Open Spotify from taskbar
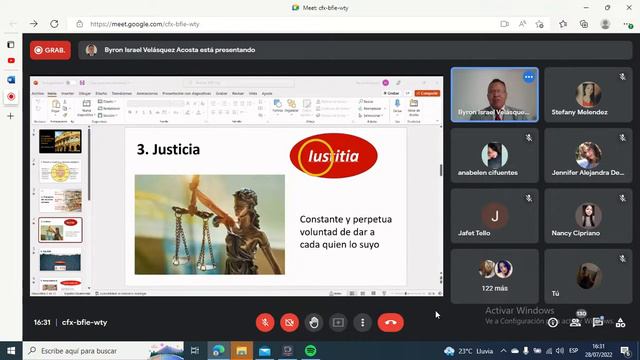 (311, 351)
